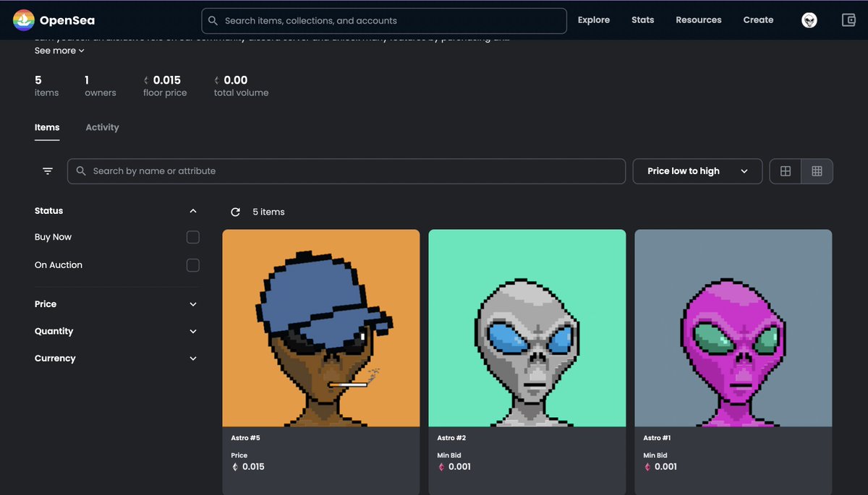
Task: Click the OpenSea sailboat logo
Action: [24, 21]
